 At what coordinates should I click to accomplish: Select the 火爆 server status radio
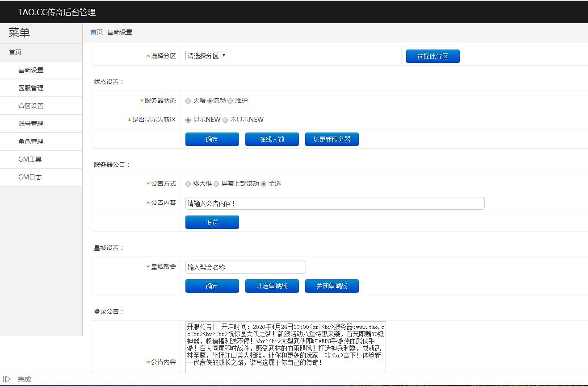(x=188, y=101)
